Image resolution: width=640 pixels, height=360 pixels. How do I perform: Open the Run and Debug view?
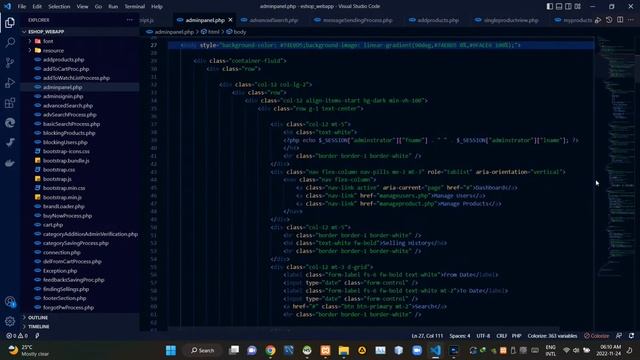tap(10, 82)
